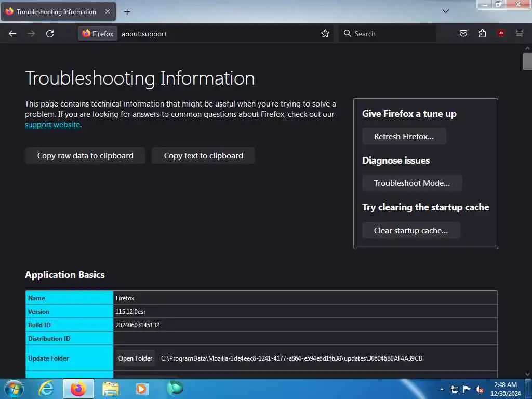The height and width of the screenshot is (399, 532).
Task: Click the Refresh Firefox... button
Action: point(404,137)
